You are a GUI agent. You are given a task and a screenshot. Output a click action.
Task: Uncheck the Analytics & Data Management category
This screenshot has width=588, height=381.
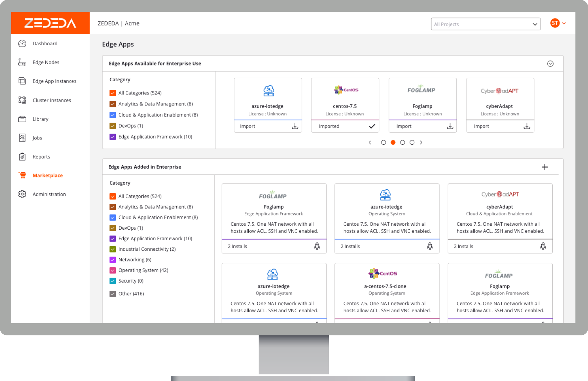tap(112, 104)
